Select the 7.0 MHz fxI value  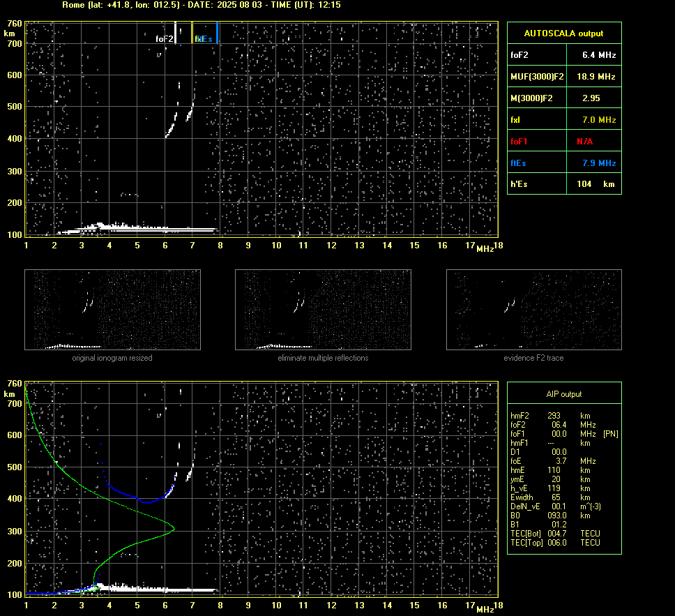(599, 120)
